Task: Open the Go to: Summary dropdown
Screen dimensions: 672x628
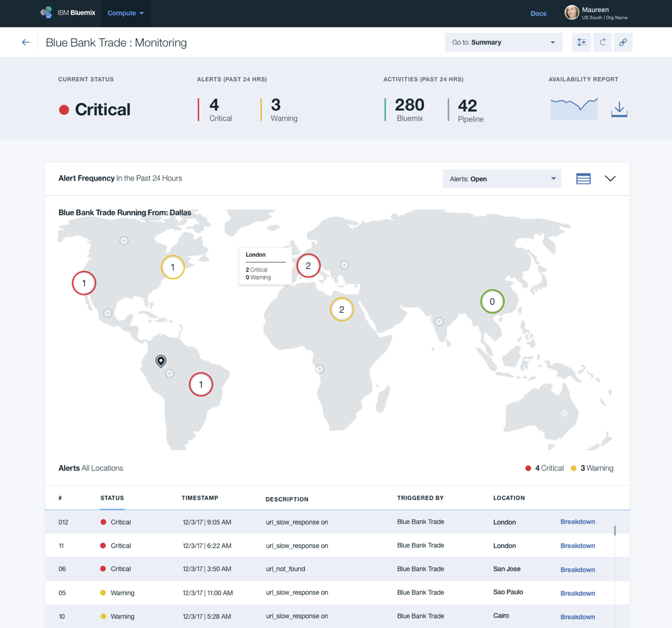Action: click(x=503, y=42)
